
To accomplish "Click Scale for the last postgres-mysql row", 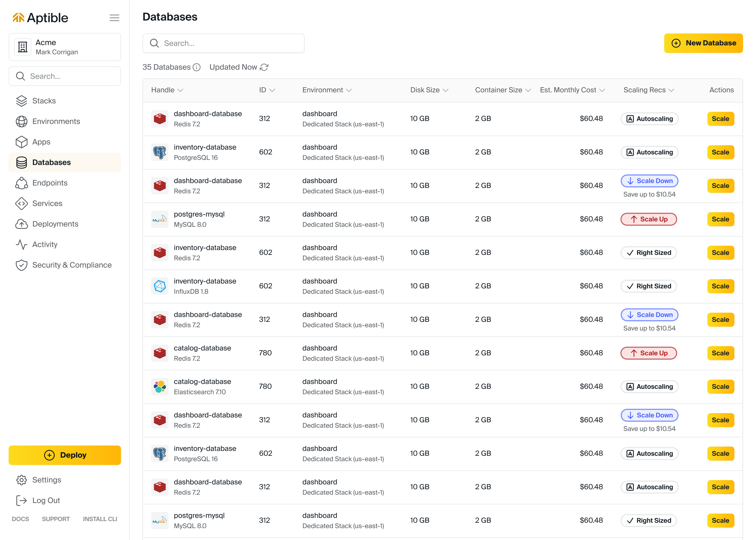I will 720,520.
